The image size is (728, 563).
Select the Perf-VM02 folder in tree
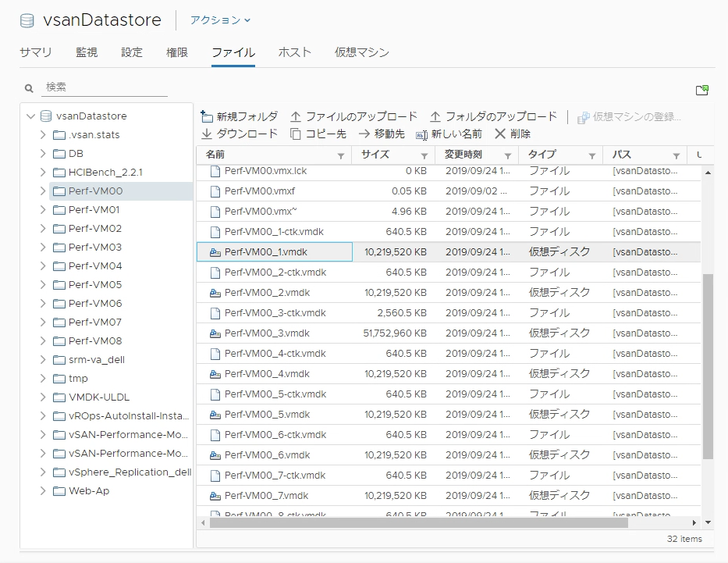[94, 229]
